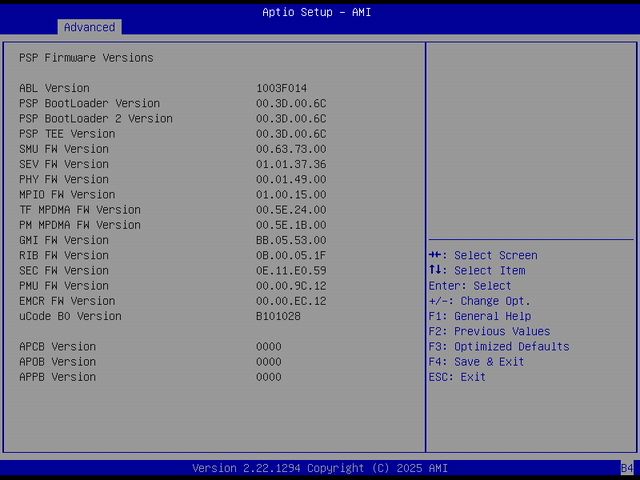Select the ABL Version label
Viewport: 640px width, 480px height.
point(54,88)
